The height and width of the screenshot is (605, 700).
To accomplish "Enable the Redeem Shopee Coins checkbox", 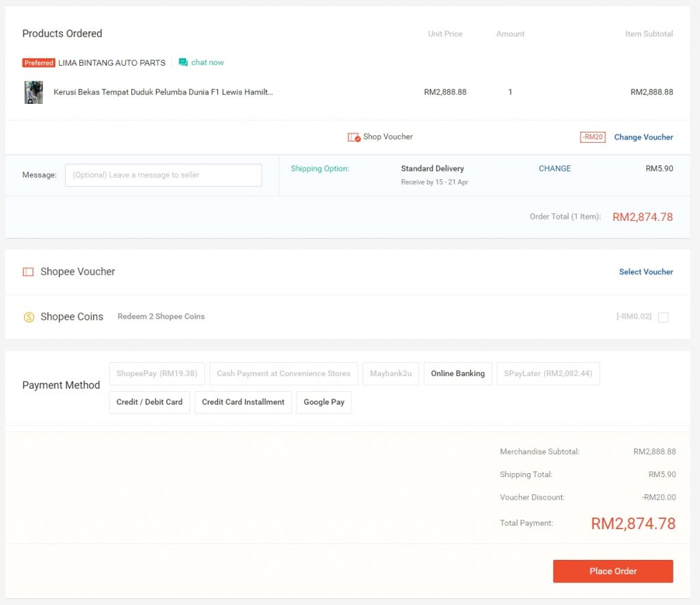I will pos(663,317).
